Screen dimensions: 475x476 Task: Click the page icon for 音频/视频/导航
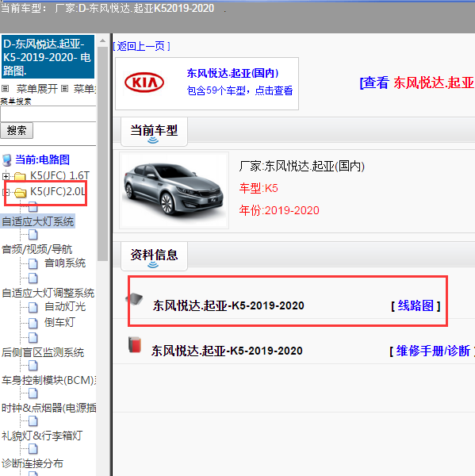click(x=33, y=235)
